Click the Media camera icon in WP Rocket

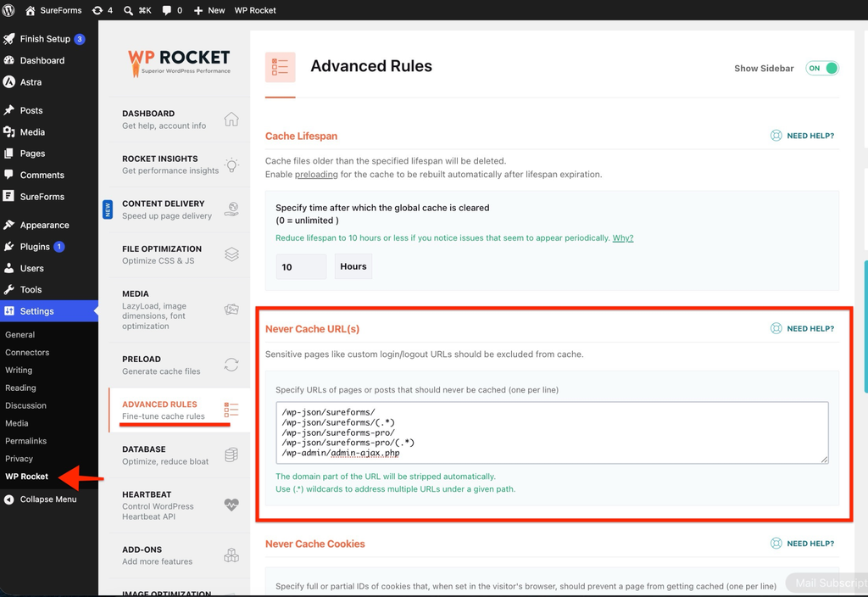pyautogui.click(x=231, y=309)
